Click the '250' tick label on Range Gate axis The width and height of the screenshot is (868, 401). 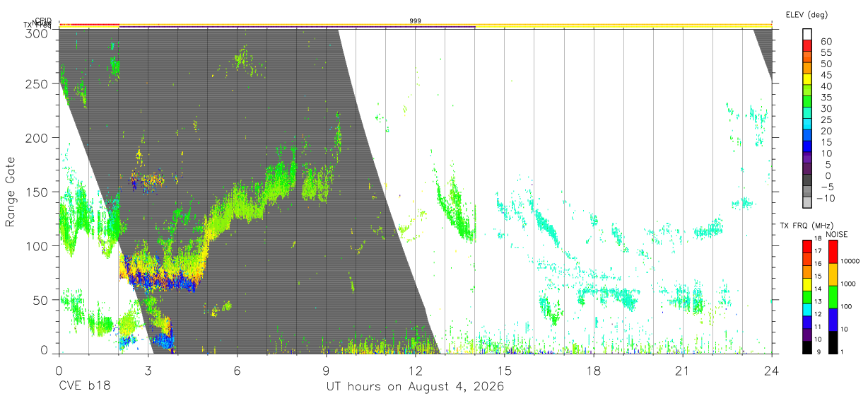coord(36,83)
